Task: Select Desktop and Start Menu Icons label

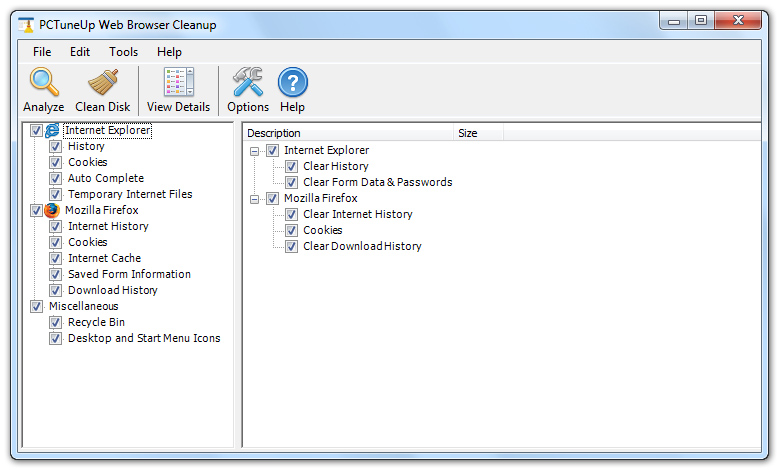Action: point(144,338)
